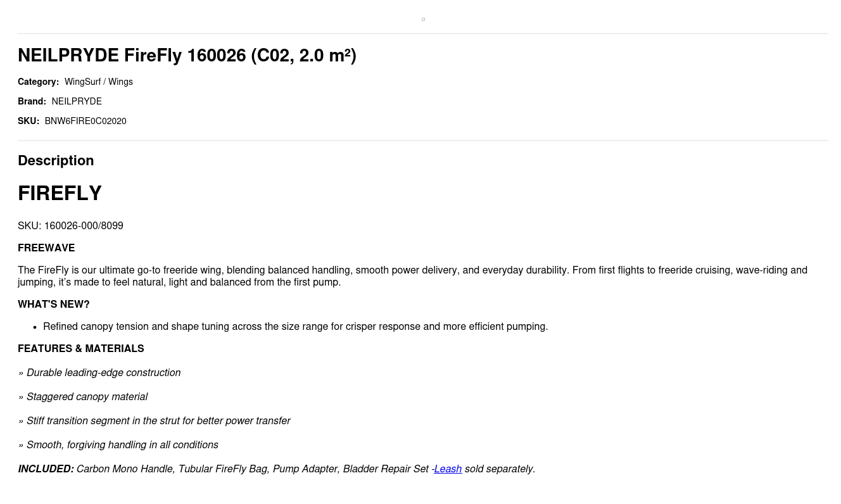Click the Smooth, forgiving handling feature line
Viewport: 841px width, 504px height.
[x=122, y=445]
